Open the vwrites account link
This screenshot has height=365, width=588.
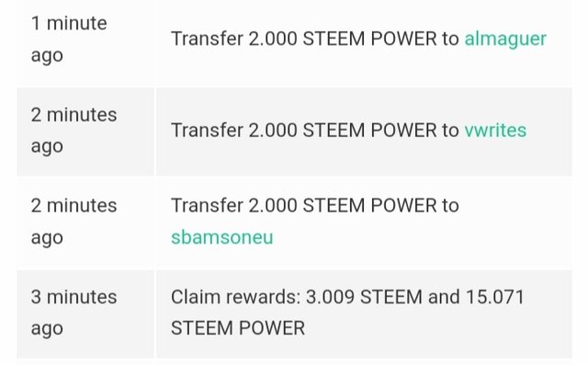(x=495, y=131)
